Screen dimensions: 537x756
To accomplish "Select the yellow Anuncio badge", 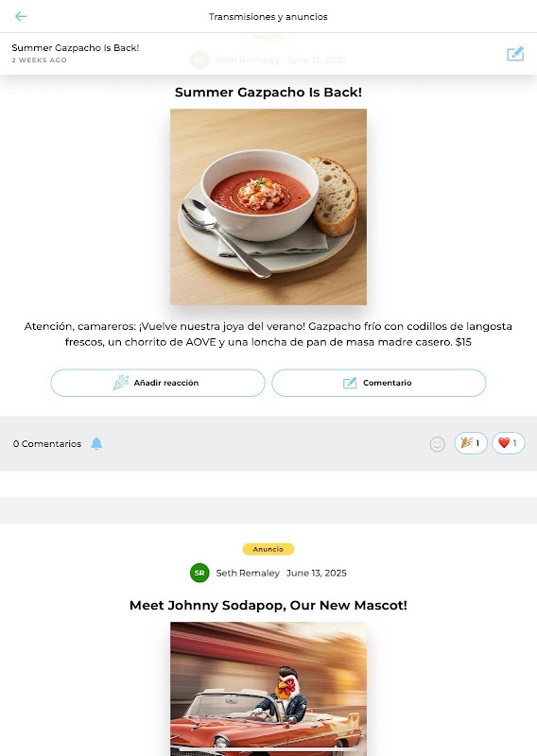I will [268, 549].
